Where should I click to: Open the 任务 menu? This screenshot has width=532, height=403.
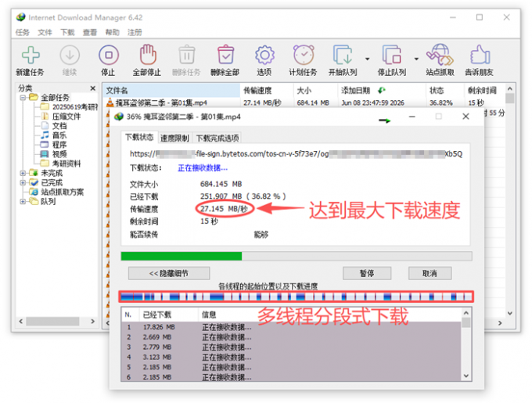click(x=23, y=32)
